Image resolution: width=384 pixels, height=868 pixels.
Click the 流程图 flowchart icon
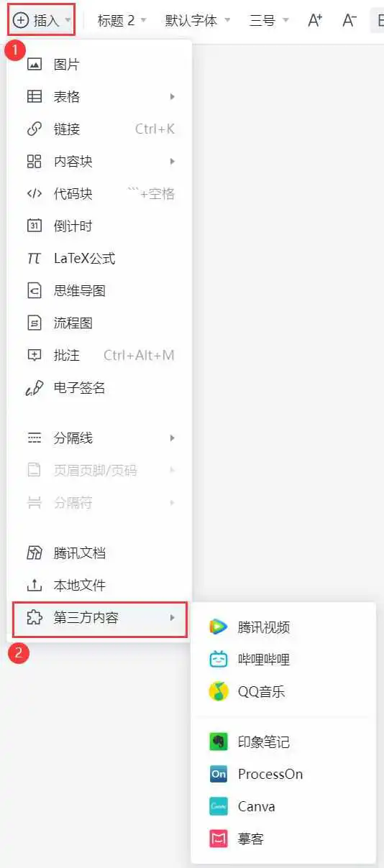[x=34, y=323]
